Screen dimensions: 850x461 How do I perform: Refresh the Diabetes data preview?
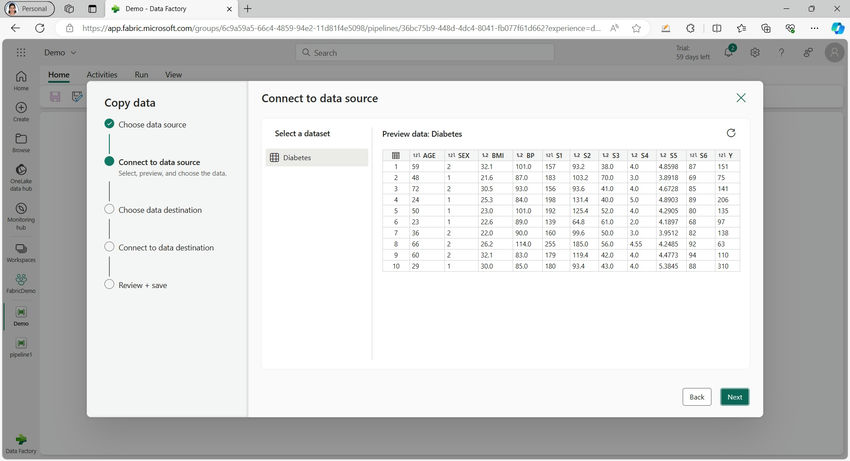coord(731,133)
